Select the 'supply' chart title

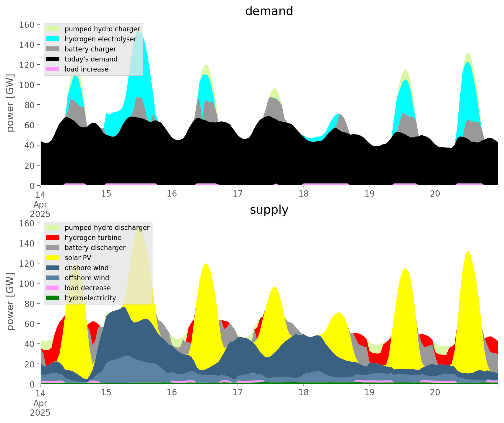pos(269,210)
